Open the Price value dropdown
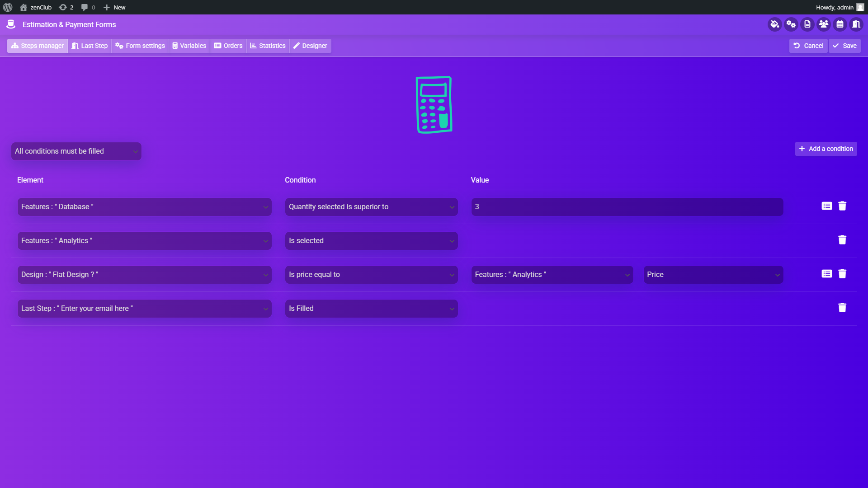The image size is (868, 488). (x=713, y=275)
